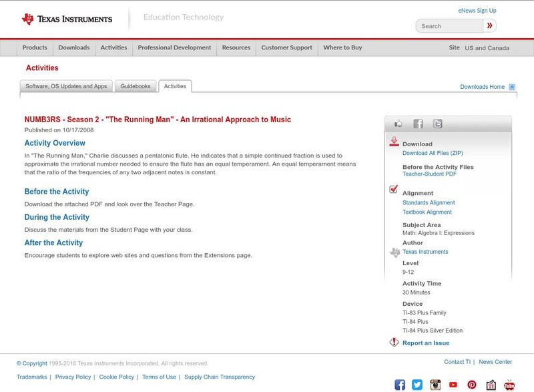The image size is (534, 392).
Task: Open the Downloads Home link
Action: point(482,87)
